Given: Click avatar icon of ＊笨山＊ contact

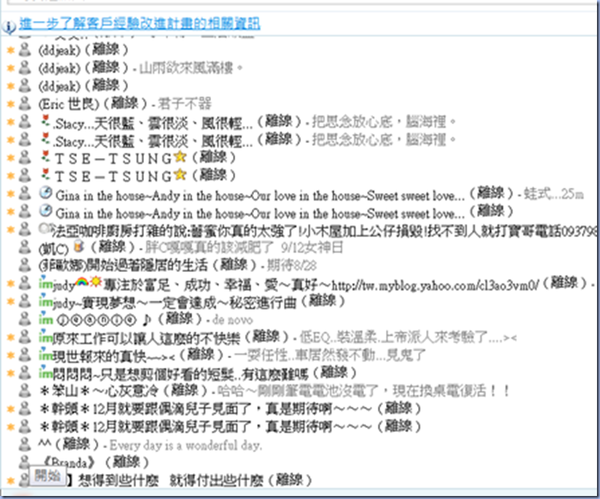Looking at the screenshot, I should pos(25,390).
